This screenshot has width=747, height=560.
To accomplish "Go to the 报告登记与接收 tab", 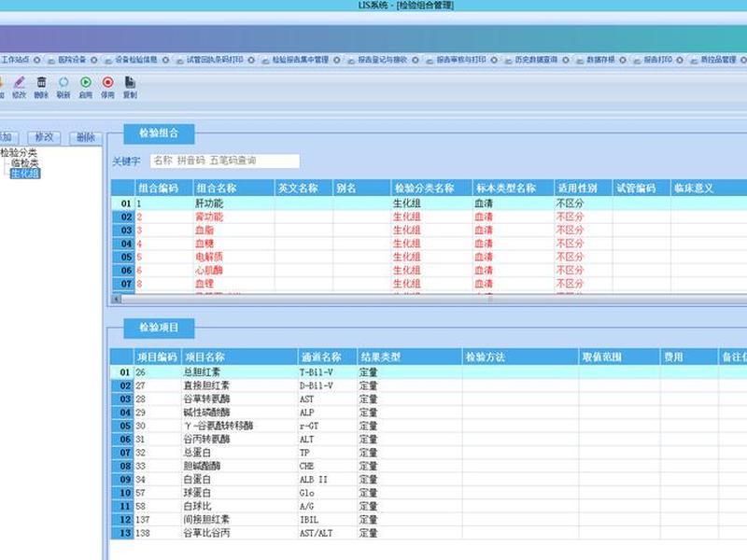I will coord(383,60).
